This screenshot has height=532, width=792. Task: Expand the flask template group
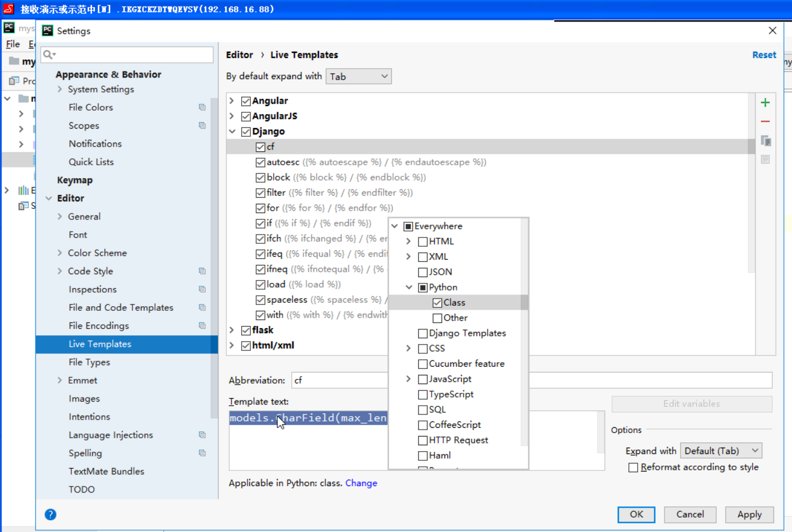pos(232,330)
